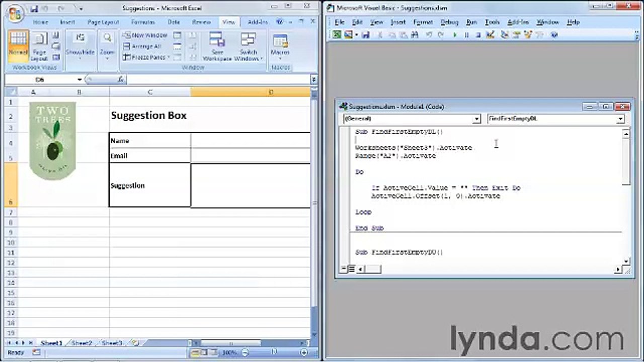Open a New Window for workbook
This screenshot has height=362, width=644.
tap(145, 35)
